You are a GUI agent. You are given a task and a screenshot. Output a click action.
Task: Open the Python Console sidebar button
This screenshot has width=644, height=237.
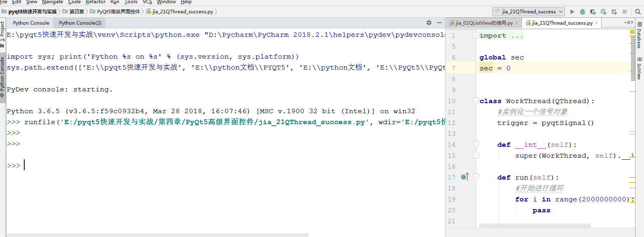[x=2, y=77]
